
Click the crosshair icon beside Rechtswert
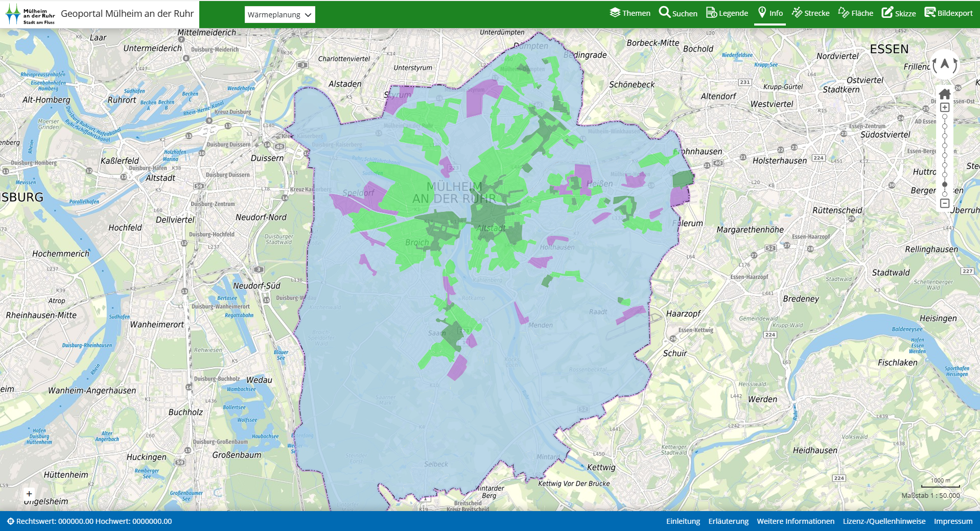coord(10,521)
